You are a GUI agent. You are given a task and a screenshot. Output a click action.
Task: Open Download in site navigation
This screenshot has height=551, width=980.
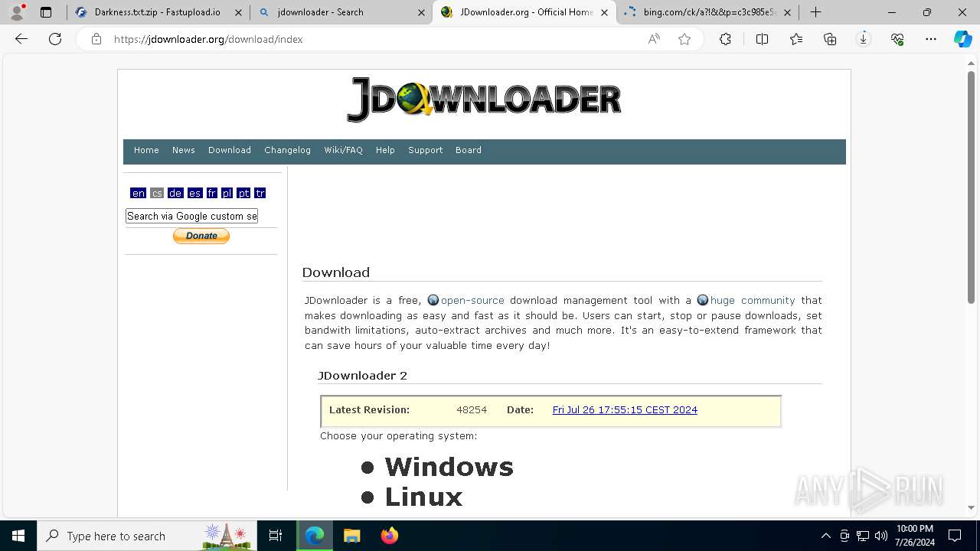[230, 150]
